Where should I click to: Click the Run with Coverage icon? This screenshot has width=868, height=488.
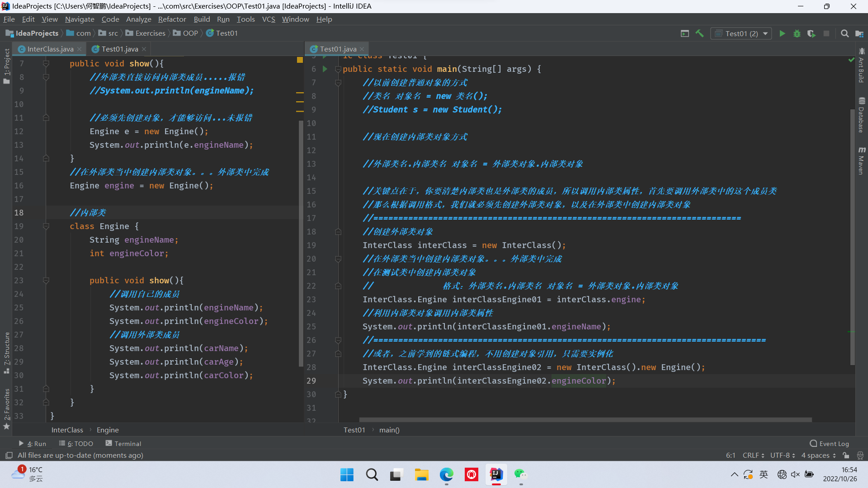coord(811,33)
